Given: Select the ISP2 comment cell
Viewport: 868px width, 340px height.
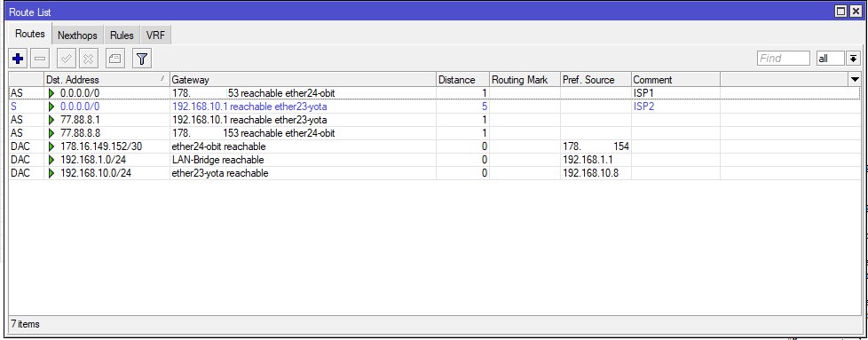Looking at the screenshot, I should [675, 107].
